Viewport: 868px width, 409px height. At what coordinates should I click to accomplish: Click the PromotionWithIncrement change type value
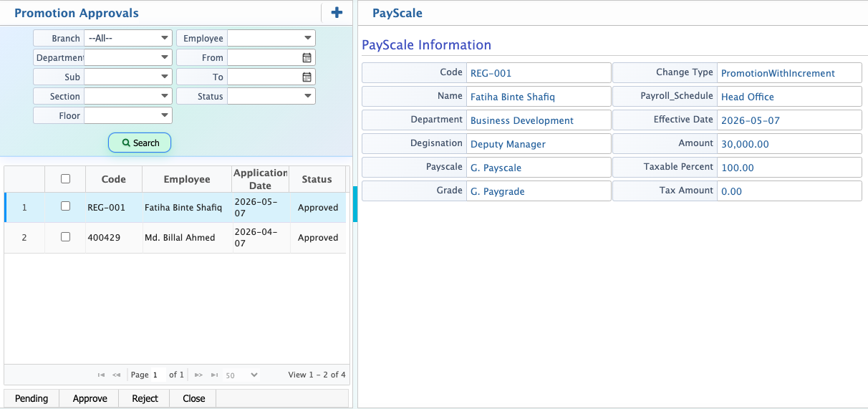click(778, 73)
